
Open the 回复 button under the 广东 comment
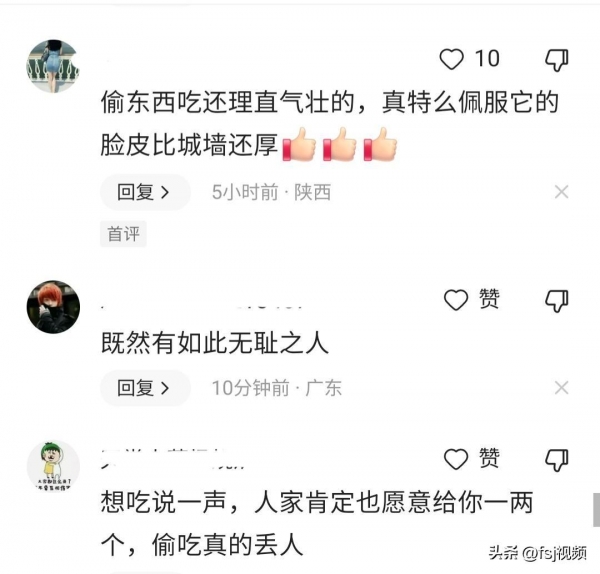pos(145,388)
